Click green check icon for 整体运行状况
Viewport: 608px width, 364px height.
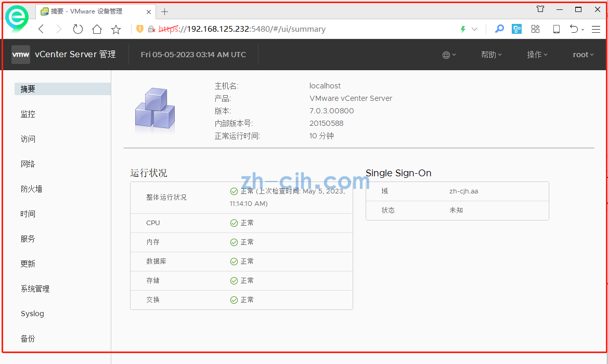point(234,191)
